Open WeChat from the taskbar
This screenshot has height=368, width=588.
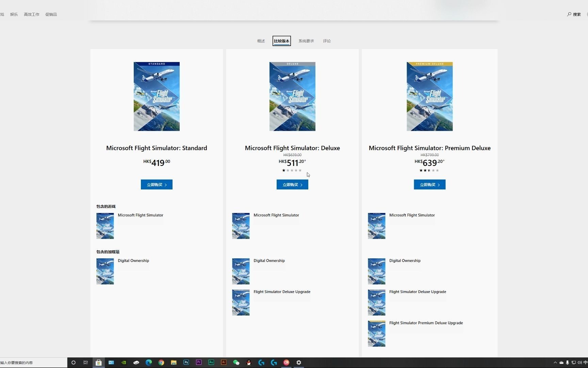(x=236, y=363)
